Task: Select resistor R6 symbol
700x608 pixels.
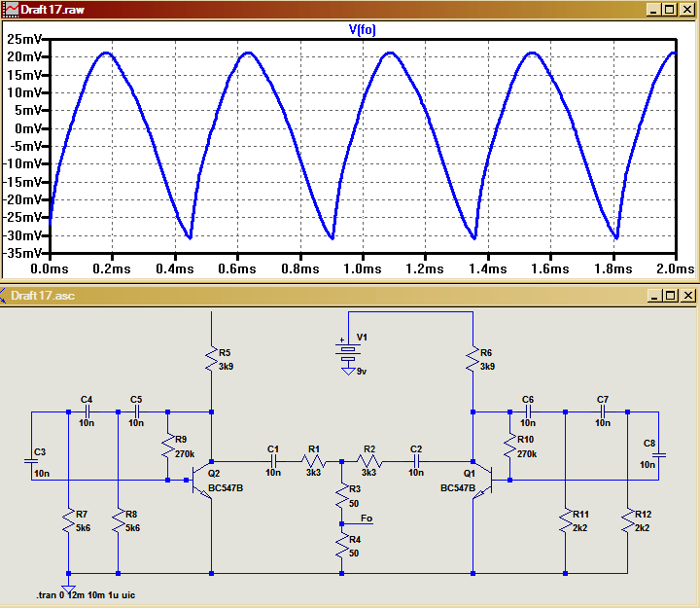Action: click(472, 360)
